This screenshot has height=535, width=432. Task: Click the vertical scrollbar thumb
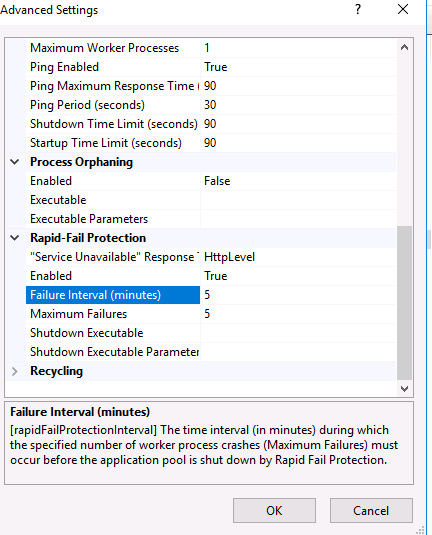pos(404,303)
